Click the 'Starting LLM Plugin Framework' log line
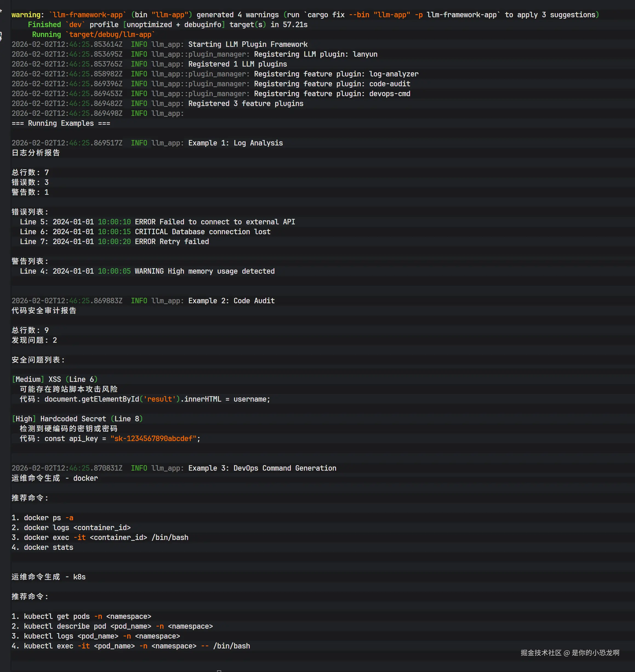The image size is (635, 672). [x=247, y=44]
